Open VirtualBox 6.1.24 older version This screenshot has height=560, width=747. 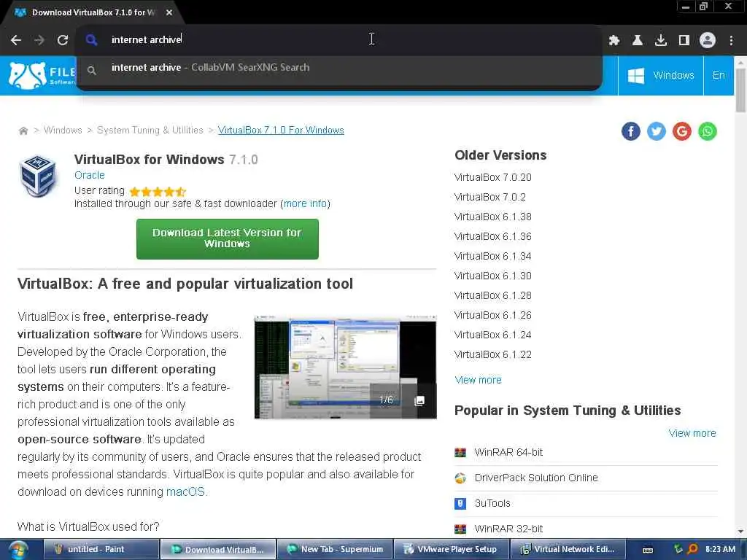point(493,335)
